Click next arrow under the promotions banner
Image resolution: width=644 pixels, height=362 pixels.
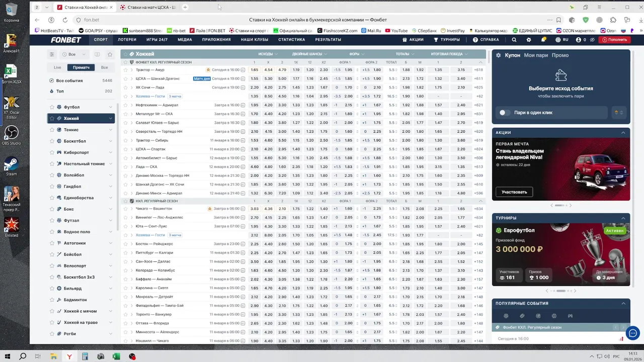pos(571,205)
